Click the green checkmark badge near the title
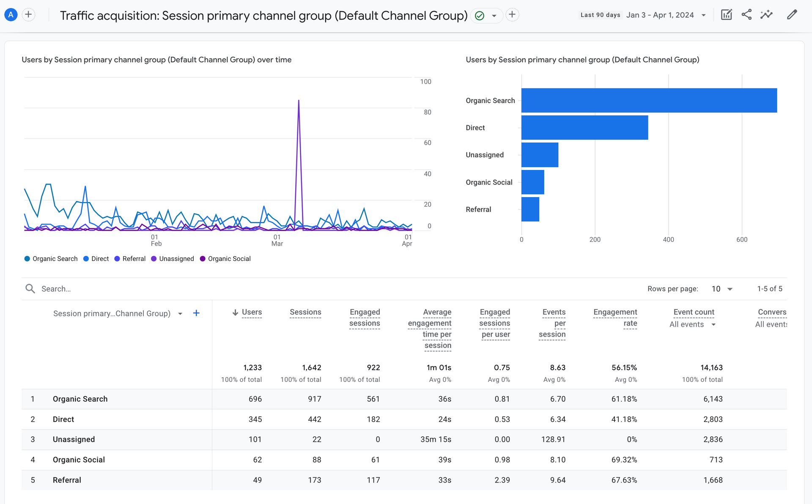812x504 pixels. (479, 15)
